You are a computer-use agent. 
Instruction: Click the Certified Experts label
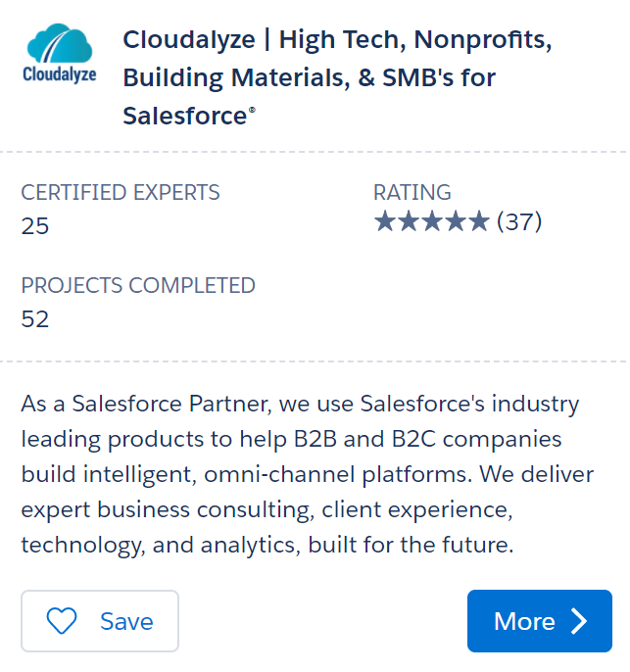click(121, 192)
